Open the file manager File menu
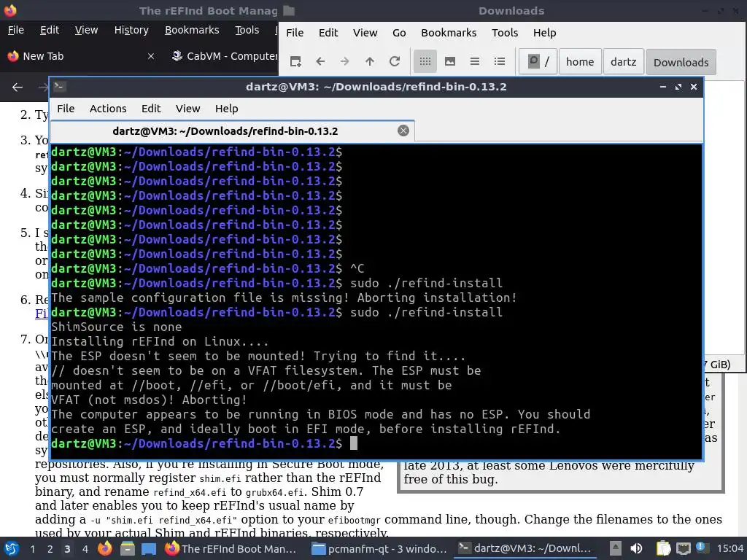747x560 pixels. (295, 33)
